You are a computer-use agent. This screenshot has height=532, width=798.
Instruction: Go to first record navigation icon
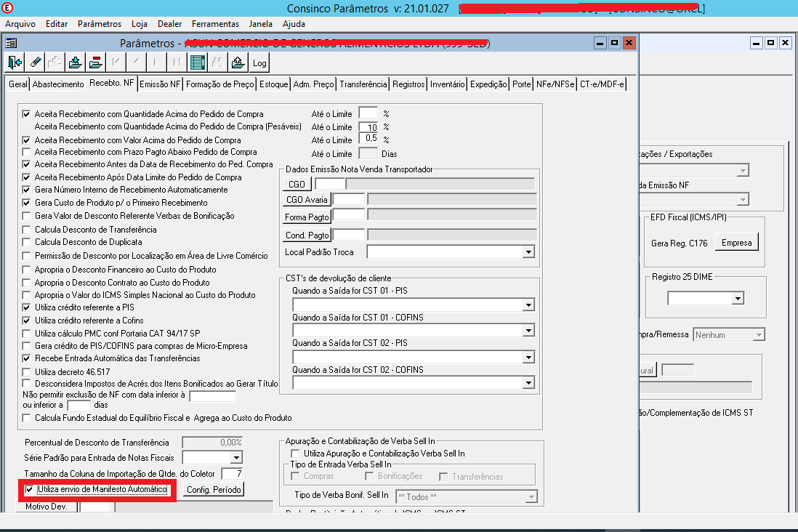[x=116, y=63]
